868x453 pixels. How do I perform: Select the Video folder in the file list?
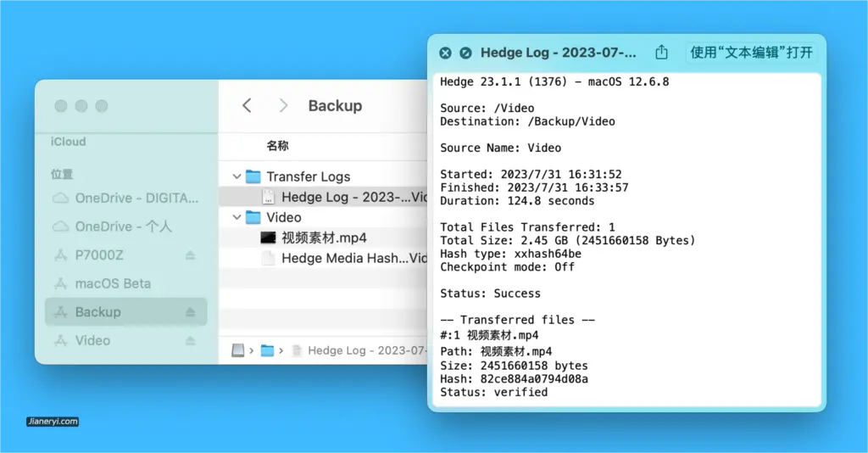[x=323, y=217]
